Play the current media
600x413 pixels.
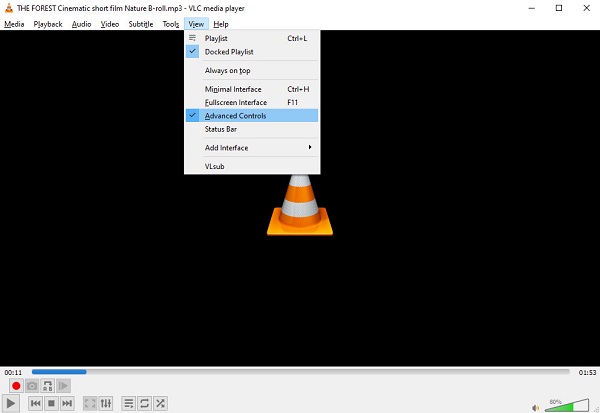10,403
